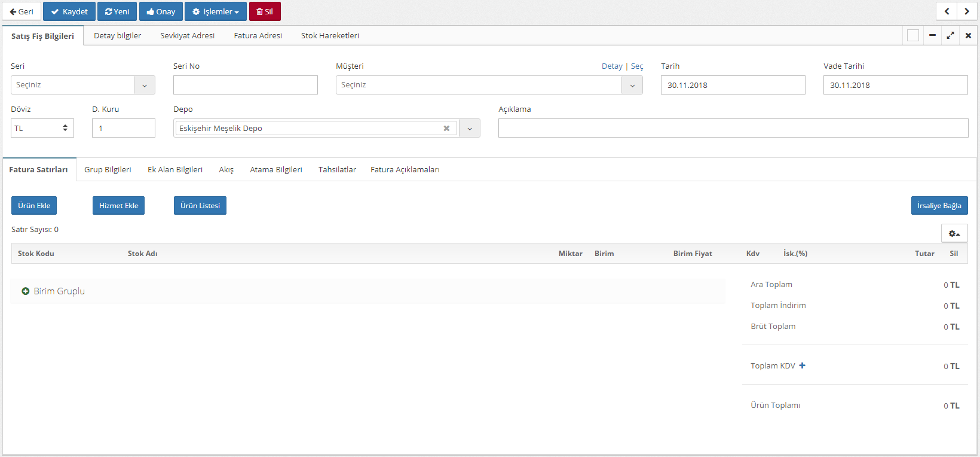Open the Müşteri dropdown list

(632, 85)
